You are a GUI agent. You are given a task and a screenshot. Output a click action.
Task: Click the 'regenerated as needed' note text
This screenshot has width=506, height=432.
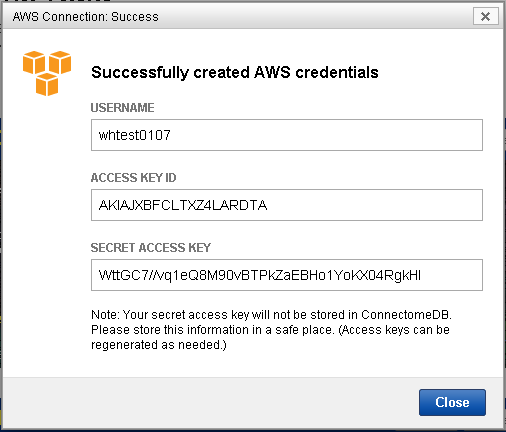click(x=159, y=345)
